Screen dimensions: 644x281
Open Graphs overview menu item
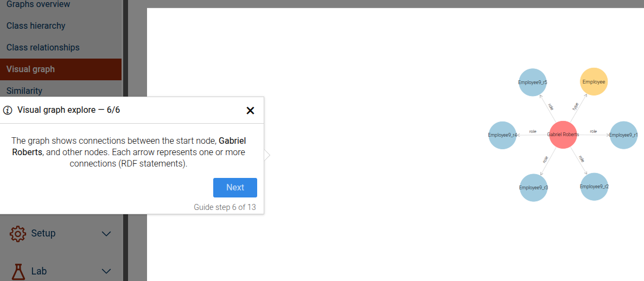38,4
